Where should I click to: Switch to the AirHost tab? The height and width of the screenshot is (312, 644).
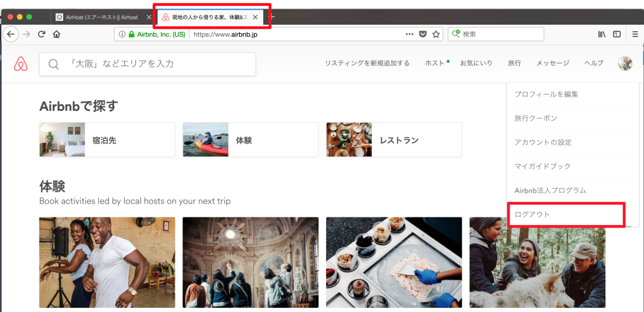tap(102, 17)
